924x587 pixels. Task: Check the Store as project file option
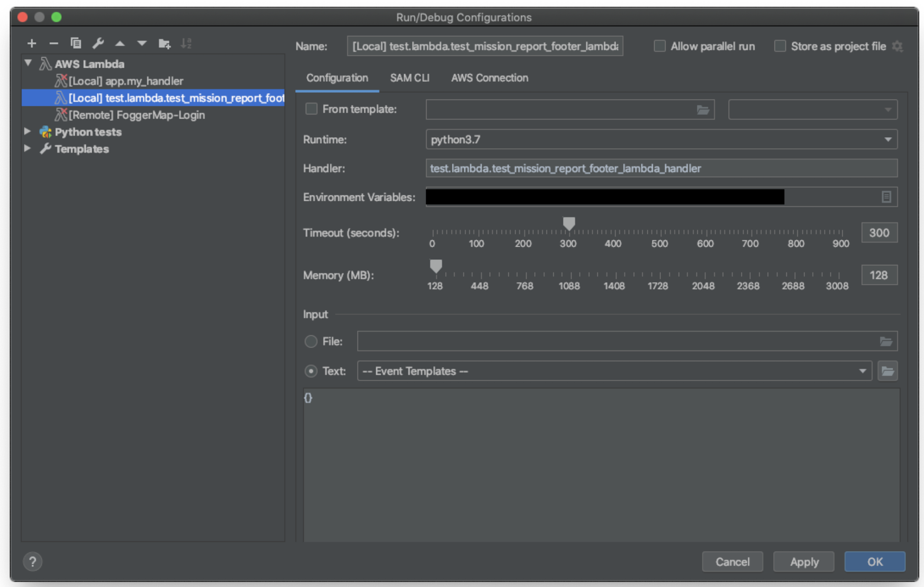[x=780, y=46]
